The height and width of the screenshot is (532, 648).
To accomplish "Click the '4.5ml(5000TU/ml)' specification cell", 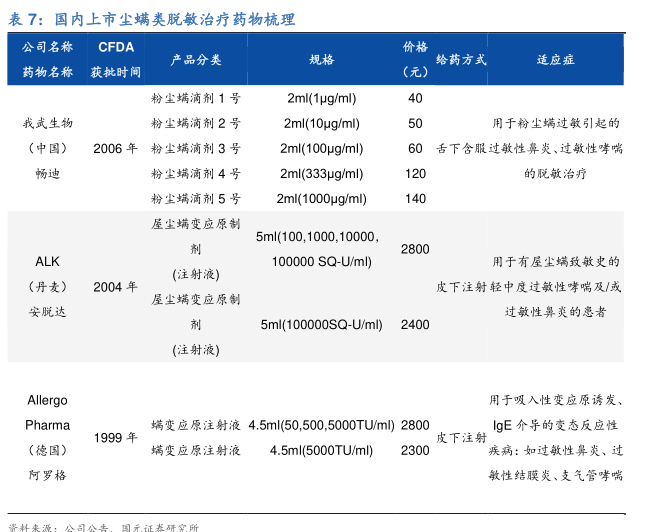I will pyautogui.click(x=321, y=450).
